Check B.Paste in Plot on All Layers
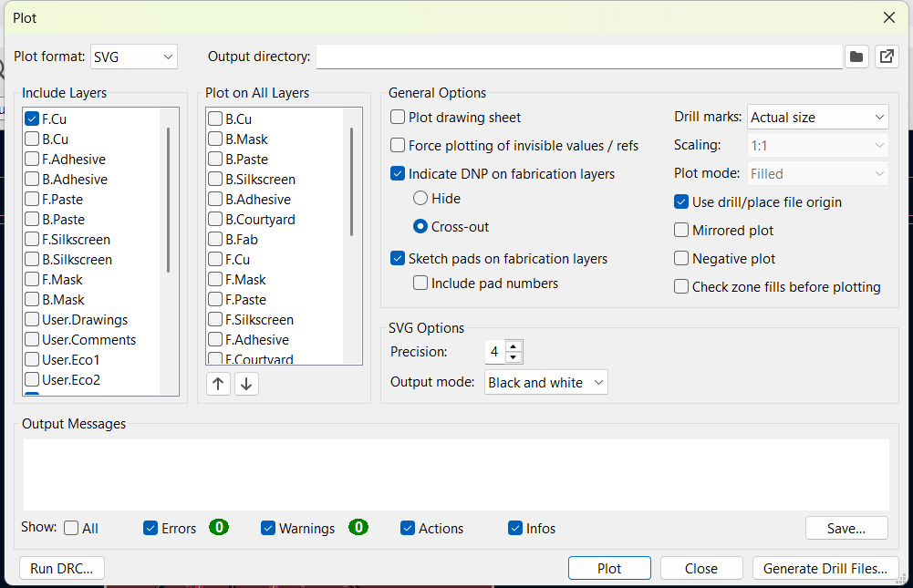 point(215,159)
